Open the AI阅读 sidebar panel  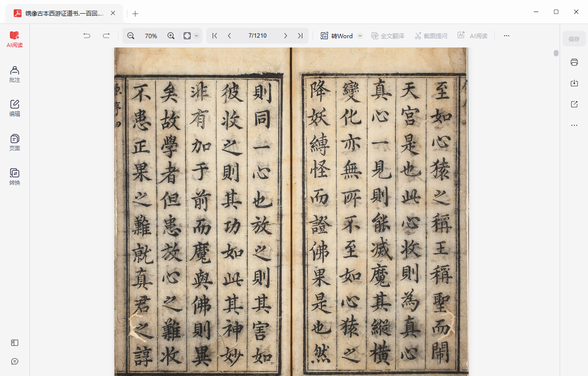[x=15, y=39]
